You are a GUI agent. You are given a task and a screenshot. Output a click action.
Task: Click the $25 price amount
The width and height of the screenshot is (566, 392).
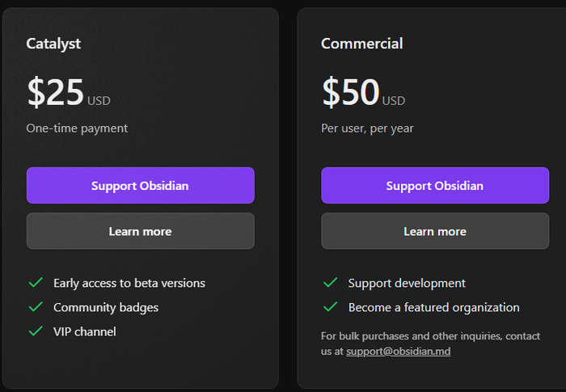56,93
